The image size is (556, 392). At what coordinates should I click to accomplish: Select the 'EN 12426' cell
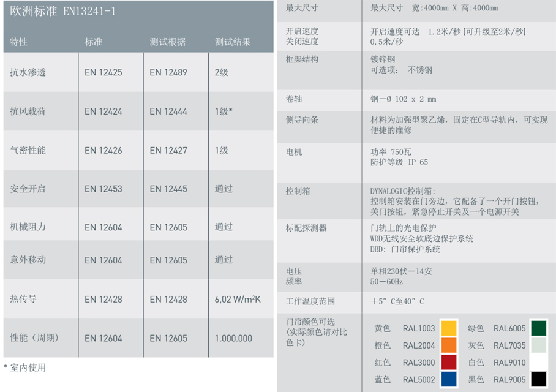click(x=103, y=151)
